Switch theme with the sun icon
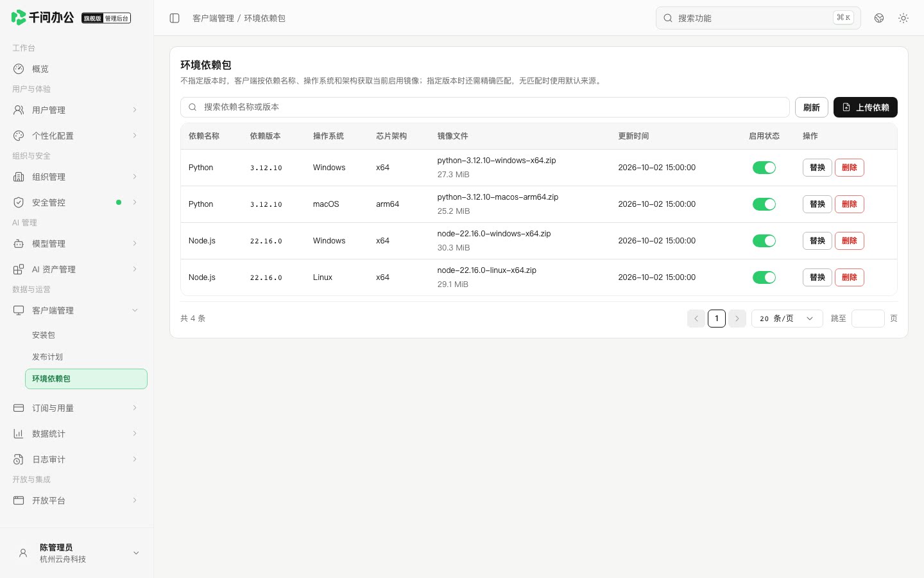Image resolution: width=924 pixels, height=578 pixels. tap(903, 18)
